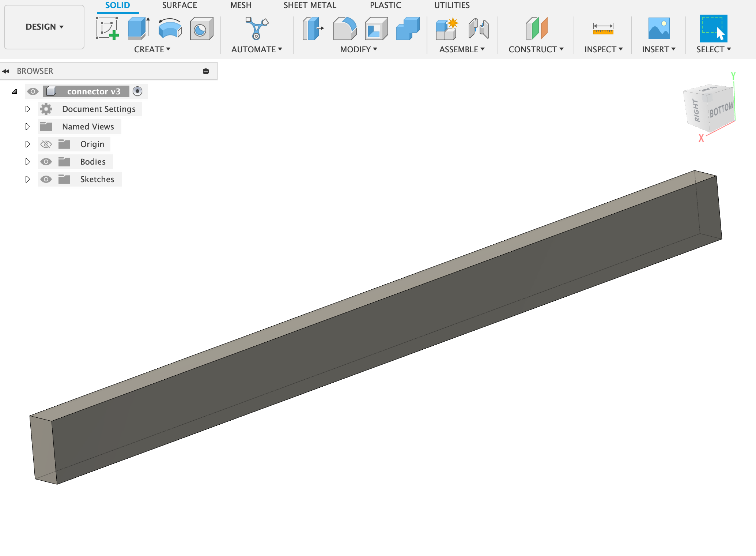The image size is (756, 556).
Task: Show the Origin folder visibility
Action: point(46,144)
